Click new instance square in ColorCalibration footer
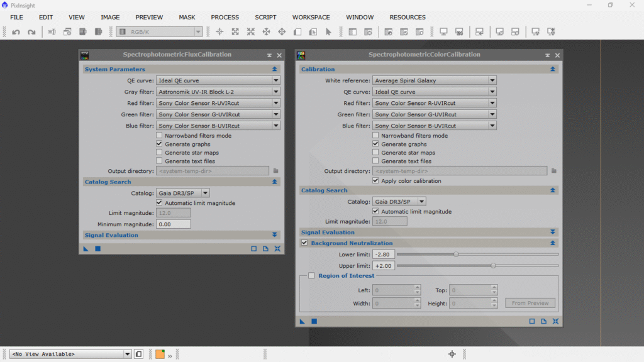 coord(532,321)
